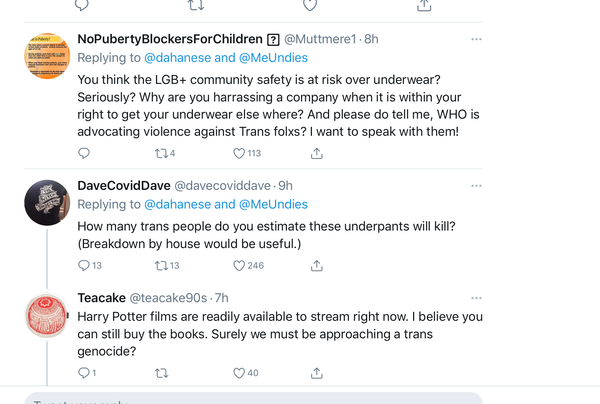View DaveCovidDave's profile picture

point(45,203)
